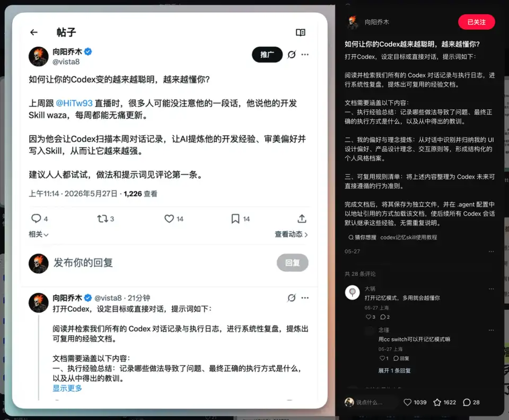Expand 展开 1 条回复
Viewport: 509px width, 420px height.
394,370
